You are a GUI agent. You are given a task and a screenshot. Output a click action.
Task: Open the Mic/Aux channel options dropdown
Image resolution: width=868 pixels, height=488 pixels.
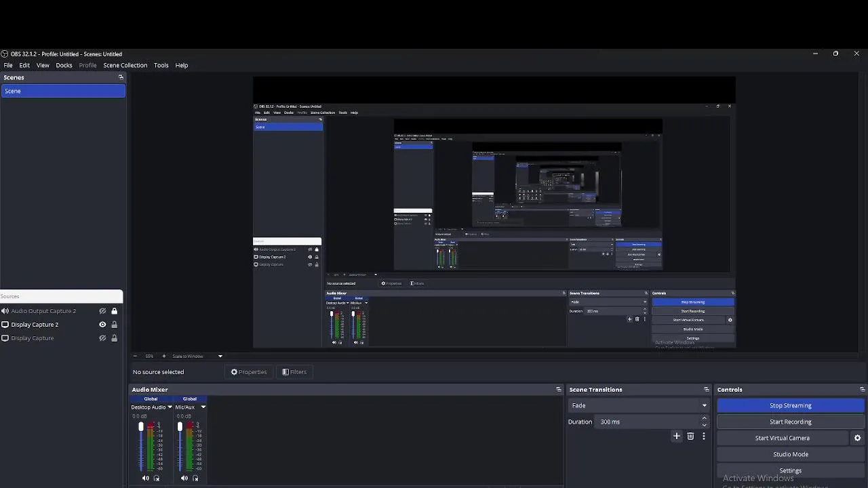(x=203, y=407)
